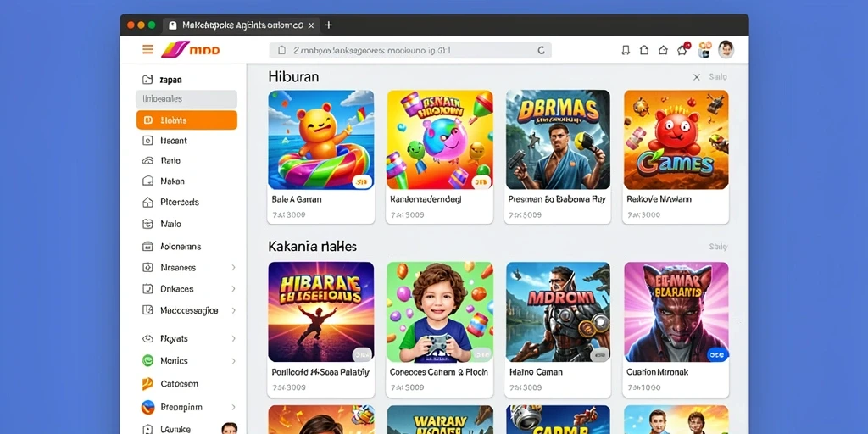Click the page icon inside the address bar
Image resolution: width=868 pixels, height=434 pixels.
(281, 50)
